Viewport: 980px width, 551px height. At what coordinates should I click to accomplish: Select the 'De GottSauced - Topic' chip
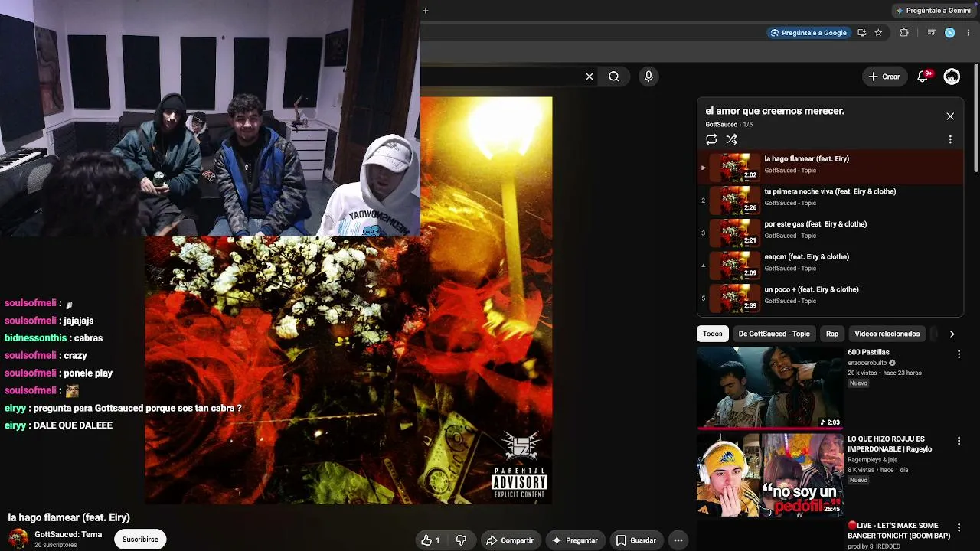coord(773,334)
